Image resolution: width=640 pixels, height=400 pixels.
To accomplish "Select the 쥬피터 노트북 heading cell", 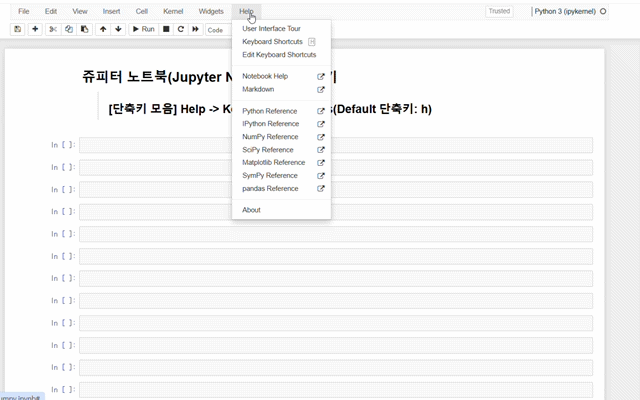I will (209, 77).
